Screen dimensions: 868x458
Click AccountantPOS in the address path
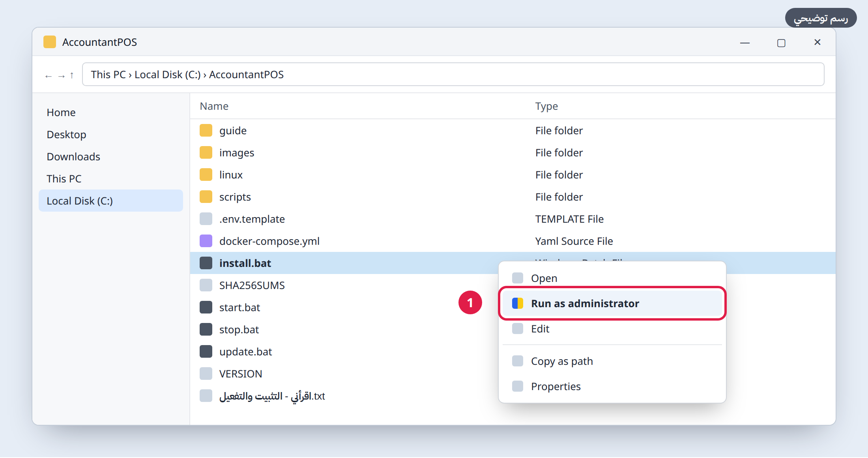(246, 75)
